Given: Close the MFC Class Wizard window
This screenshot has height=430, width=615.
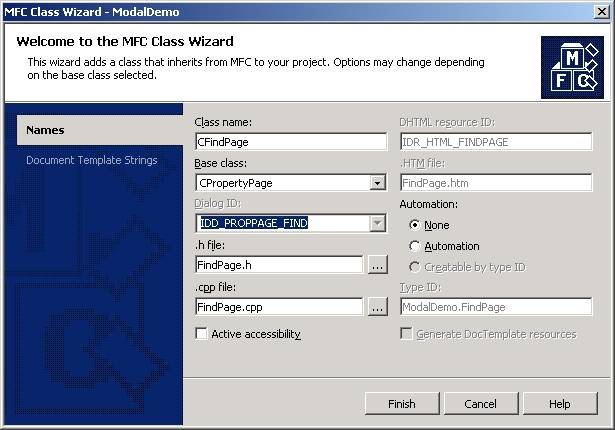Looking at the screenshot, I should (x=602, y=12).
